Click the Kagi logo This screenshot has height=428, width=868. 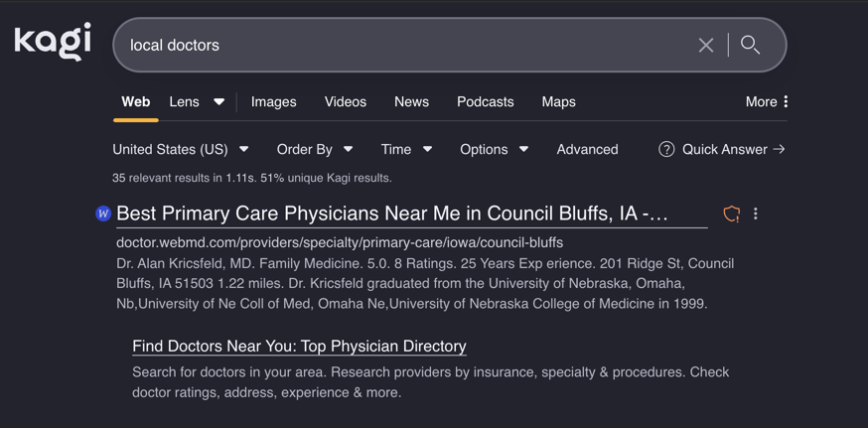coord(53,43)
